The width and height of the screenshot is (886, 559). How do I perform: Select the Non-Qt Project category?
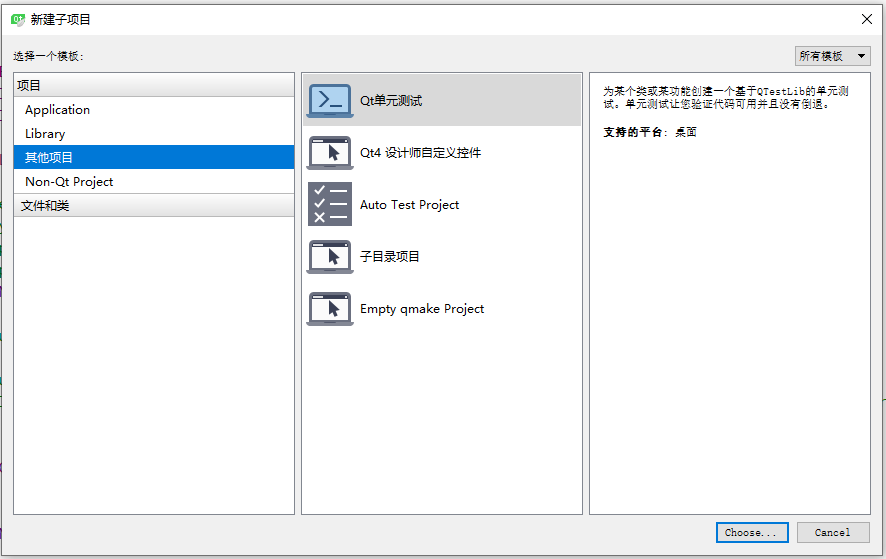tap(154, 181)
